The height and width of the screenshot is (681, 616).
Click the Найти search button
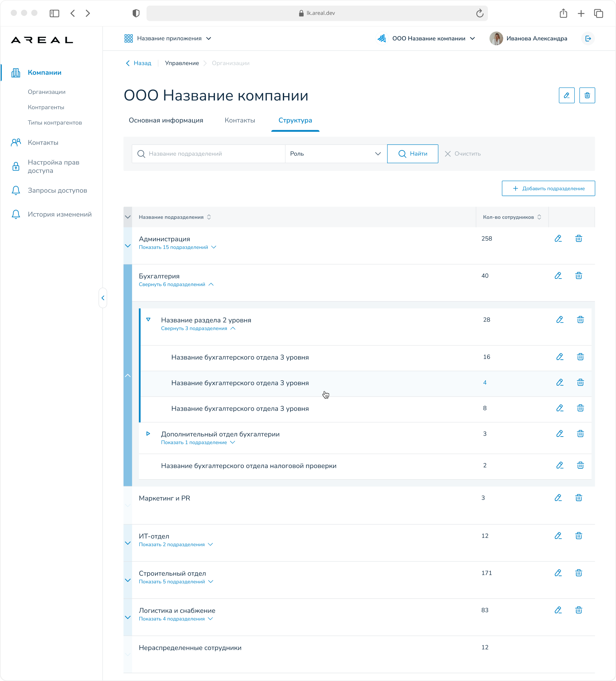tap(412, 154)
